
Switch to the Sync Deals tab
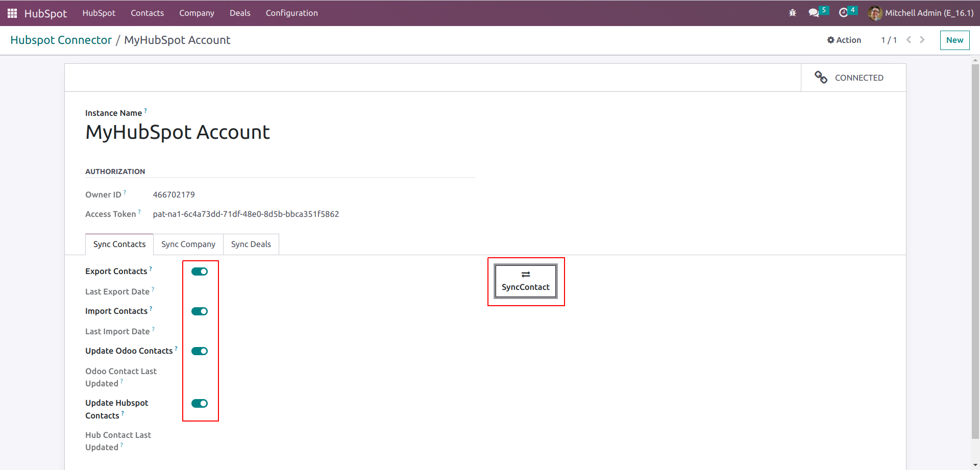[x=251, y=244]
